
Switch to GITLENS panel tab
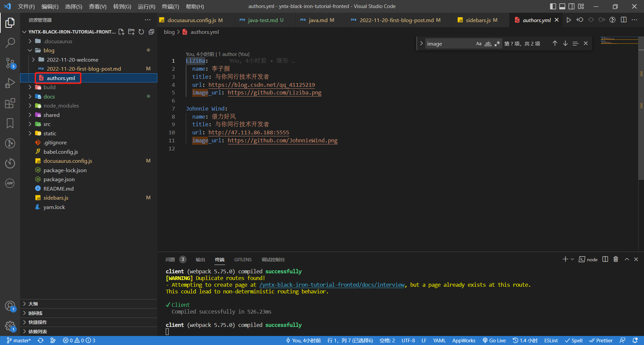(x=243, y=260)
